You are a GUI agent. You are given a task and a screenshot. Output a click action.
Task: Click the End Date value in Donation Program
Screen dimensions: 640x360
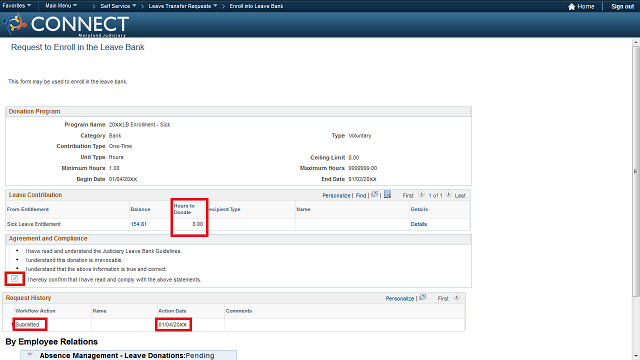click(362, 179)
